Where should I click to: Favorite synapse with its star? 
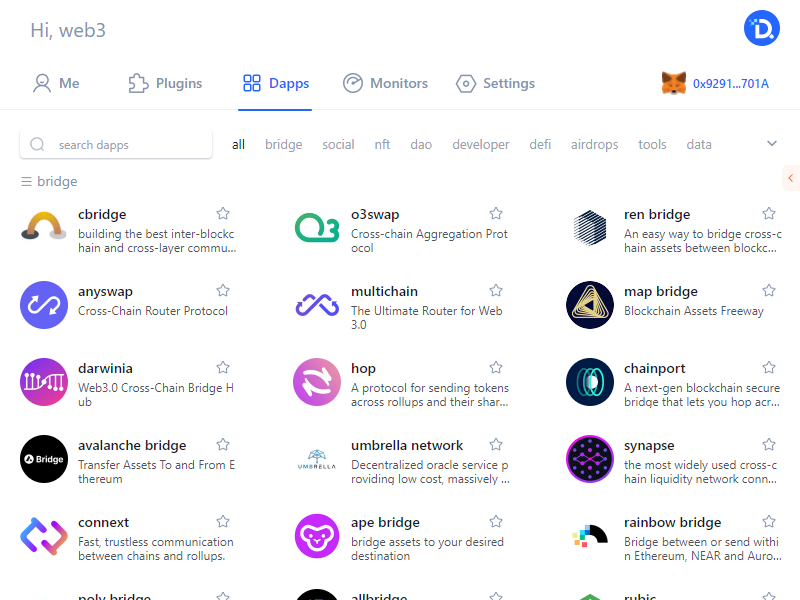pos(769,444)
